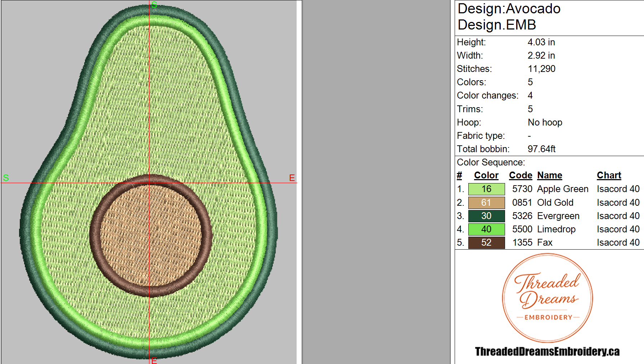Screen dimensions: 644x364
Task: Click the Threaded Dreams Embroidery logo
Action: tap(548, 298)
